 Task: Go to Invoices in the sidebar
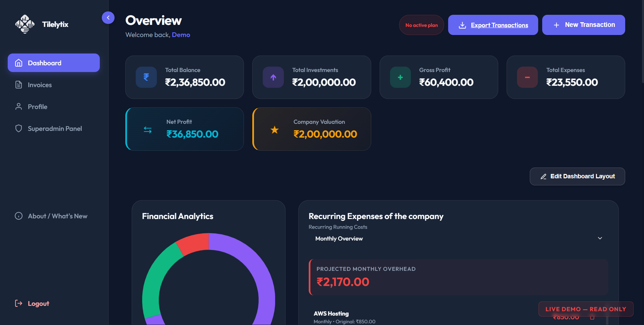click(x=54, y=85)
